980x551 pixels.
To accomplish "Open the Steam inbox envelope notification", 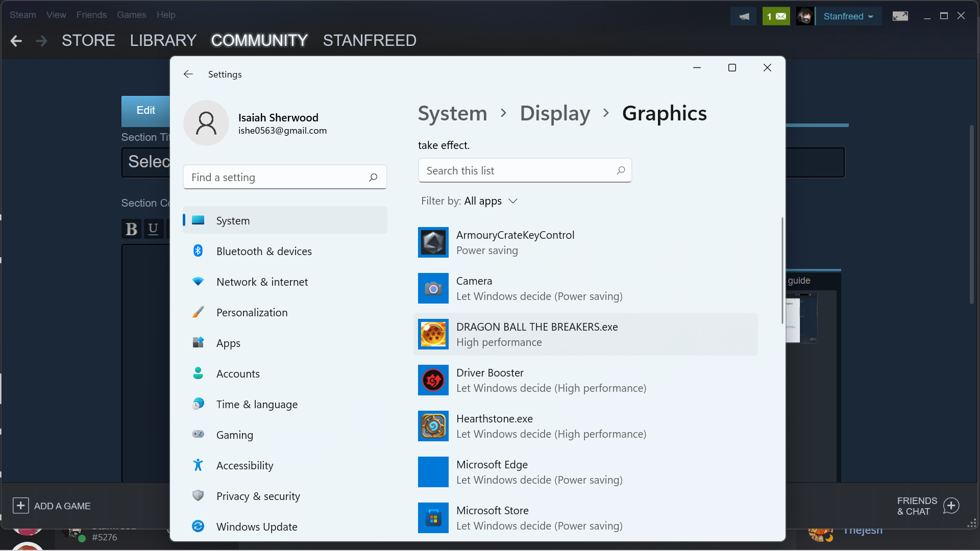I will [x=776, y=16].
